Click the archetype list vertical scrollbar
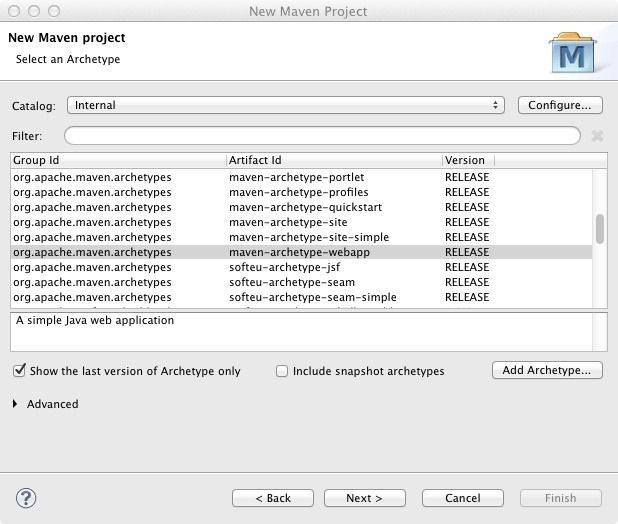The width and height of the screenshot is (618, 524). pos(600,229)
